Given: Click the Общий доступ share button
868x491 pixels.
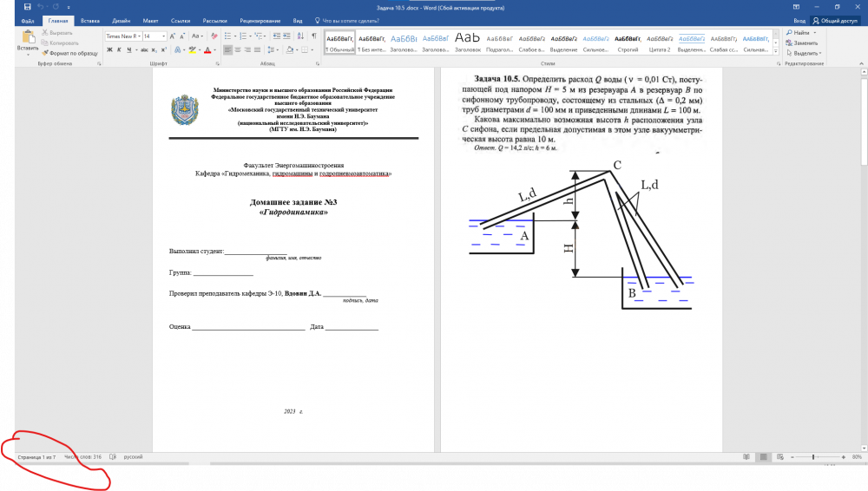Looking at the screenshot, I should click(833, 19).
